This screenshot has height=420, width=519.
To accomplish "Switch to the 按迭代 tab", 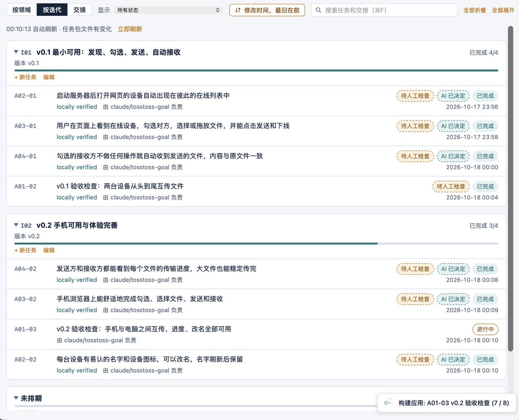I will pos(52,10).
